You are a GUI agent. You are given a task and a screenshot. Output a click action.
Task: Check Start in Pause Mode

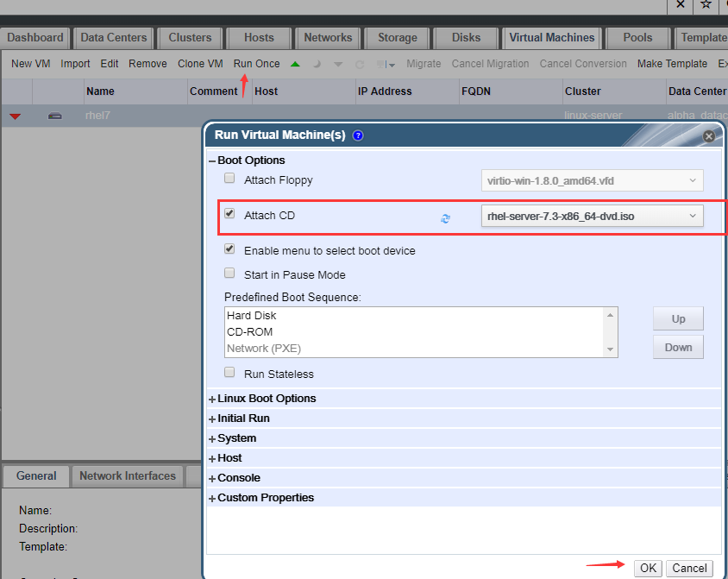(x=229, y=273)
